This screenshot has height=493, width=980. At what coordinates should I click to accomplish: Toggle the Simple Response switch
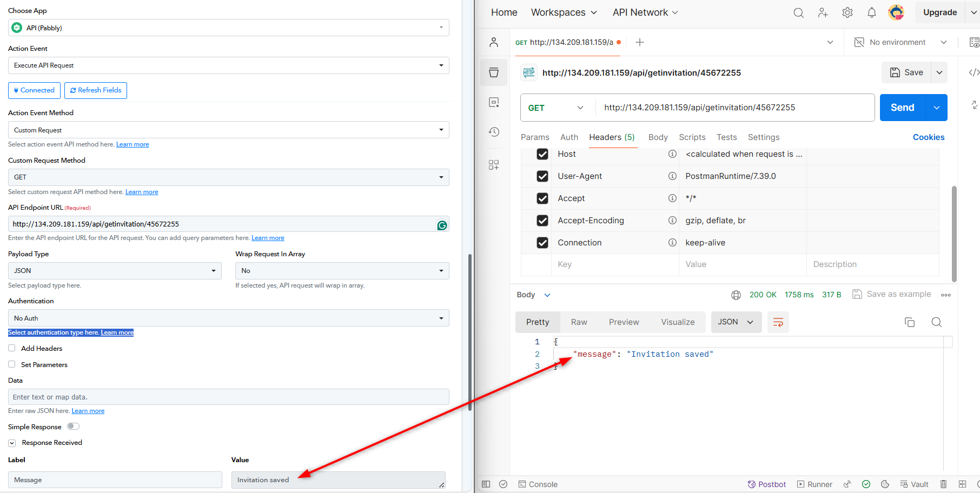[73, 427]
